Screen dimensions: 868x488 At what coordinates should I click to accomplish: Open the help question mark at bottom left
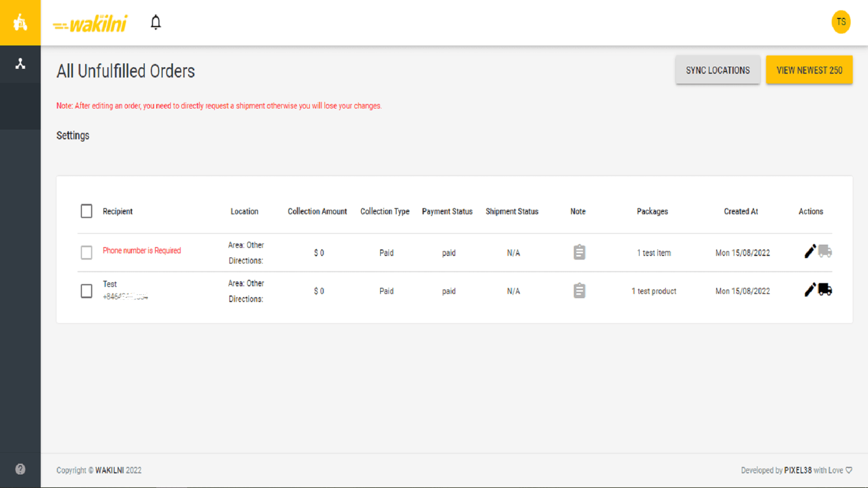point(20,468)
